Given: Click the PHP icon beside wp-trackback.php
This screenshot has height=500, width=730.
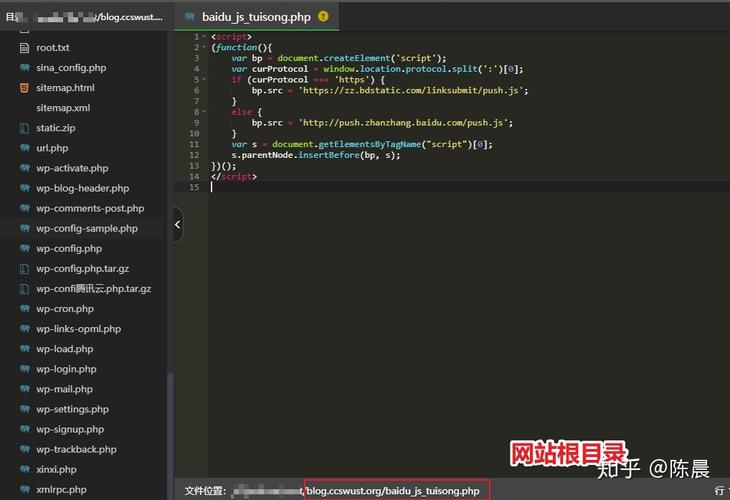Looking at the screenshot, I should (25, 449).
